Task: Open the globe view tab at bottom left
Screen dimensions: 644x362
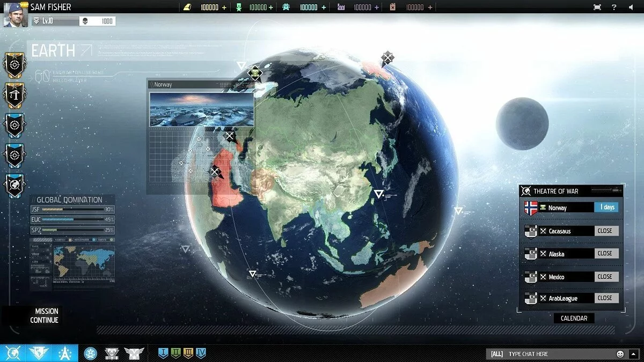Action: pos(13,353)
